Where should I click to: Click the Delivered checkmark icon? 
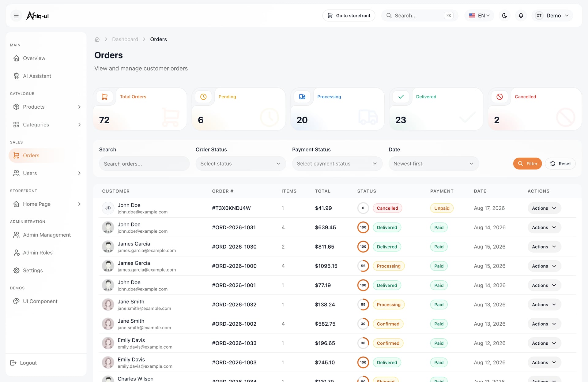point(401,97)
